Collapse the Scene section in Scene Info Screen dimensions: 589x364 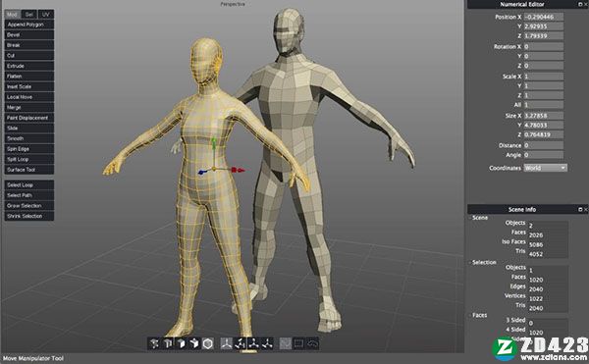[x=469, y=218]
